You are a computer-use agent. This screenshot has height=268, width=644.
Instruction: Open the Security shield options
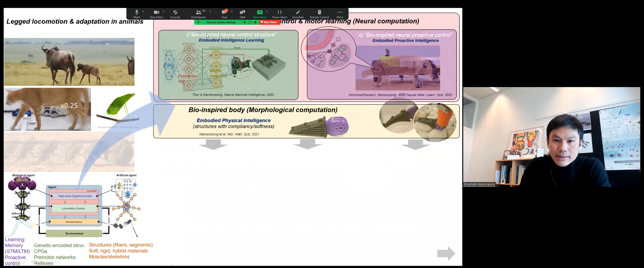pyautogui.click(x=175, y=14)
